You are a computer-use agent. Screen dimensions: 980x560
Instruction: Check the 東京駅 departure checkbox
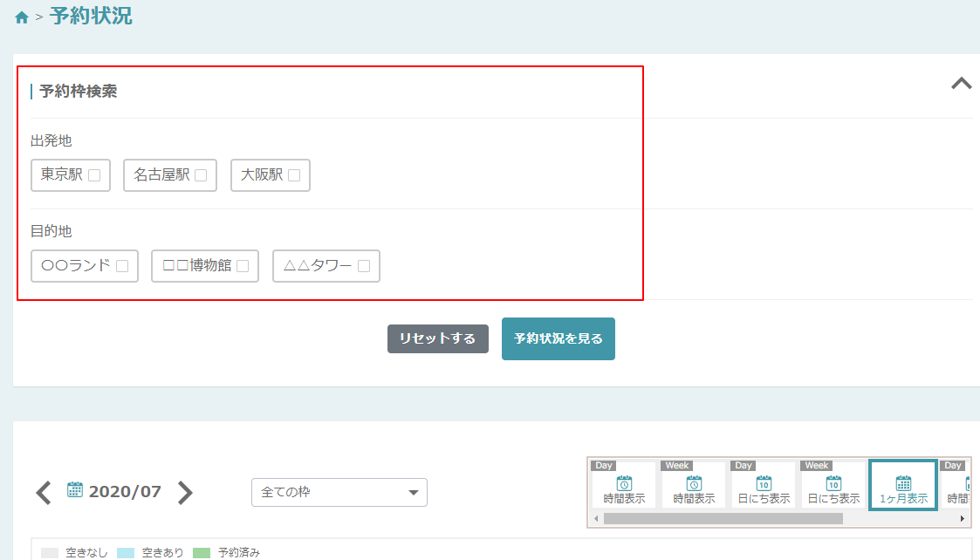(x=94, y=175)
